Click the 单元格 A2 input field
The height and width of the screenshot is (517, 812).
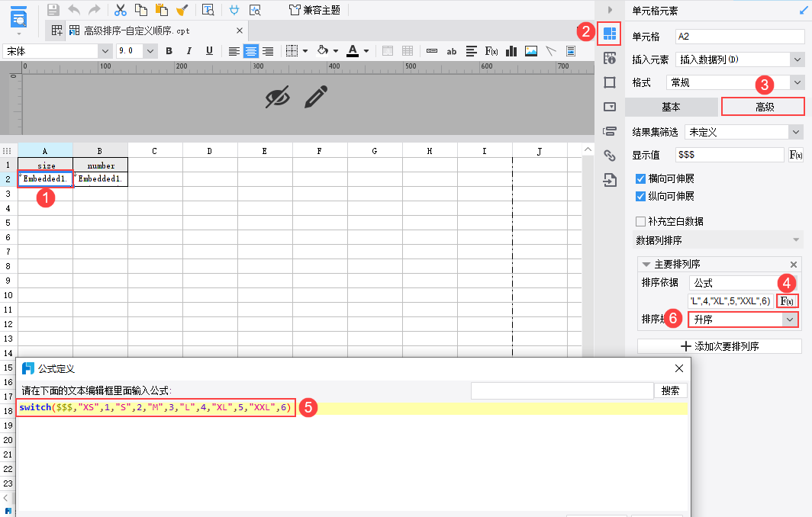[740, 37]
